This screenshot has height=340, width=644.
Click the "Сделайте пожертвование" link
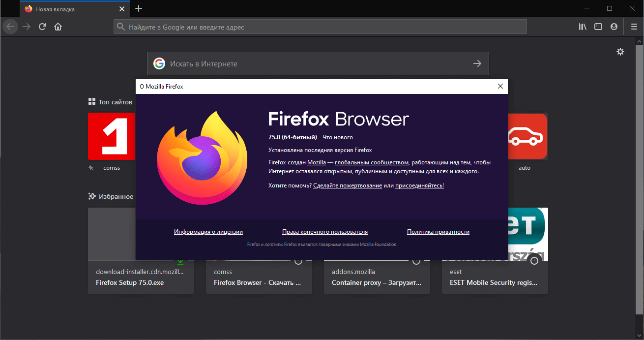348,185
